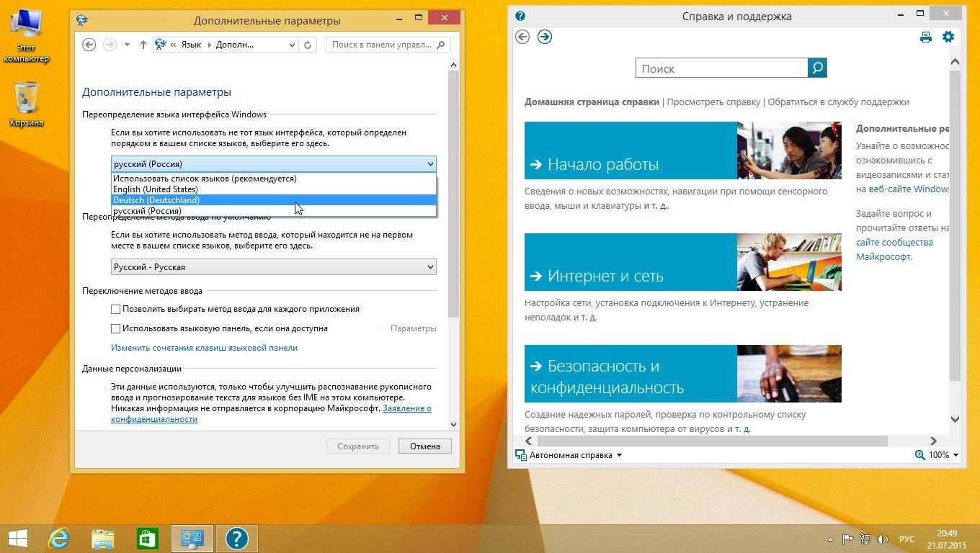Screen dimensions: 980x553
Task: Open 'веб-сайте Windows' link in Help sidebar
Action: pyautogui.click(x=909, y=189)
